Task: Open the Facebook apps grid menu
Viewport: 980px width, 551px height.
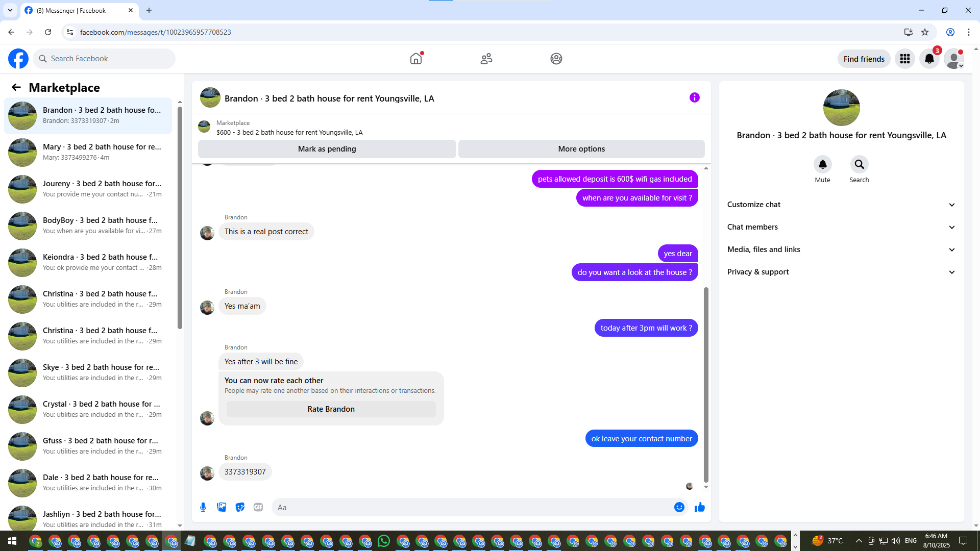Action: (x=905, y=59)
